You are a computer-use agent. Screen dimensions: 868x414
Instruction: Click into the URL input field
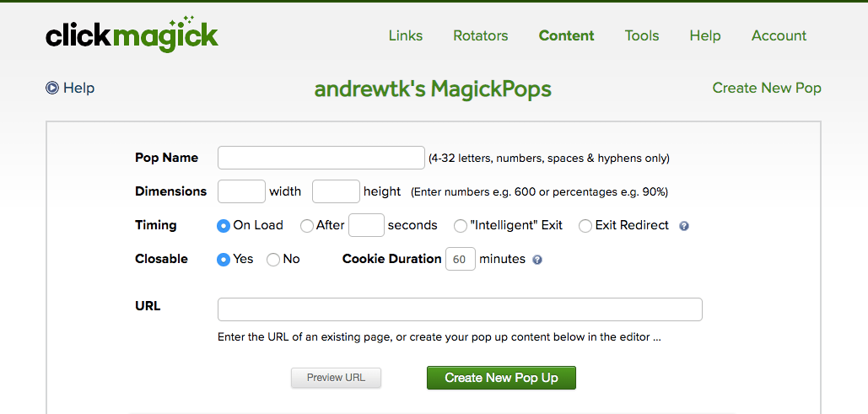(460, 309)
